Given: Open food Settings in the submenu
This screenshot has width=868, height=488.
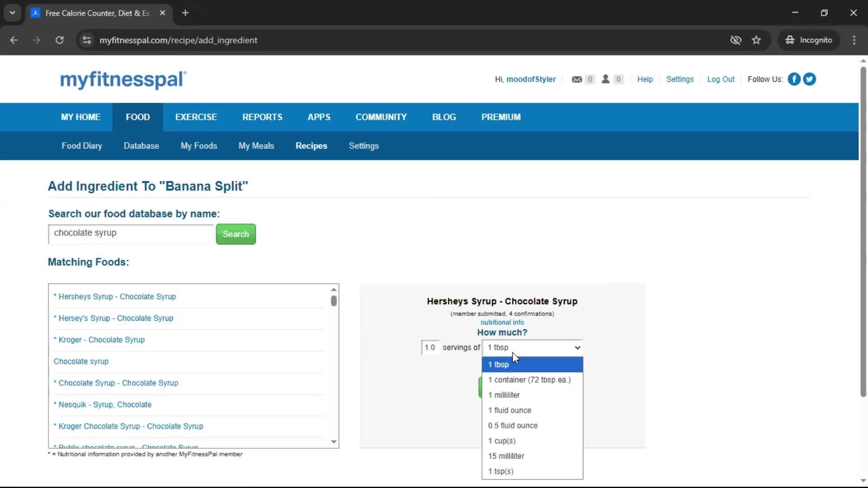Looking at the screenshot, I should pos(364,146).
